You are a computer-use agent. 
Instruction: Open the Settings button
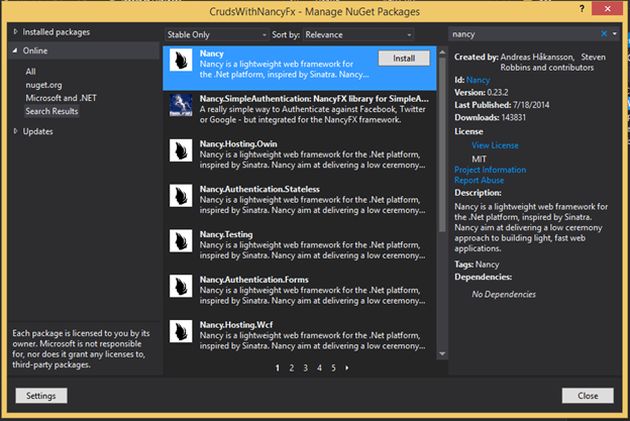click(x=41, y=396)
